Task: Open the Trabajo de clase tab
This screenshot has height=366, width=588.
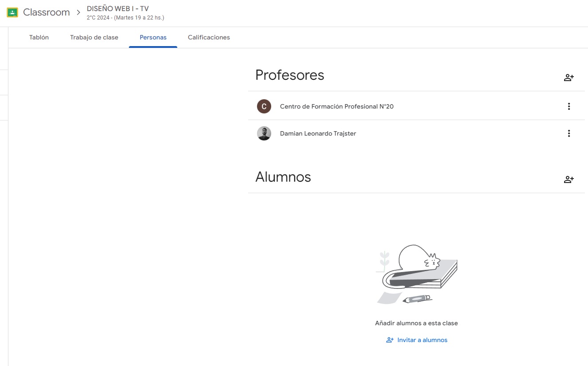Action: click(x=94, y=38)
